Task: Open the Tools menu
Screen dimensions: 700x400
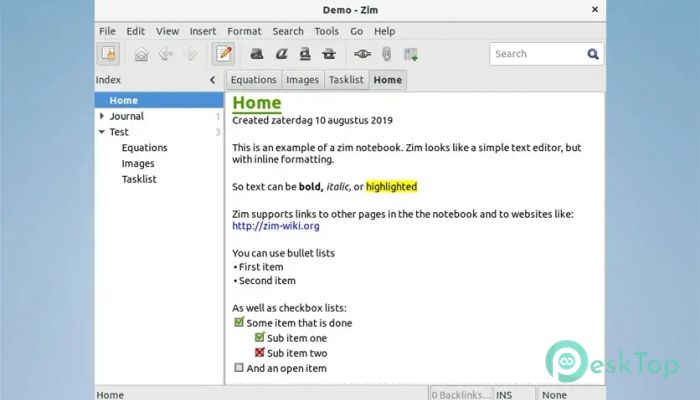Action: pyautogui.click(x=326, y=31)
